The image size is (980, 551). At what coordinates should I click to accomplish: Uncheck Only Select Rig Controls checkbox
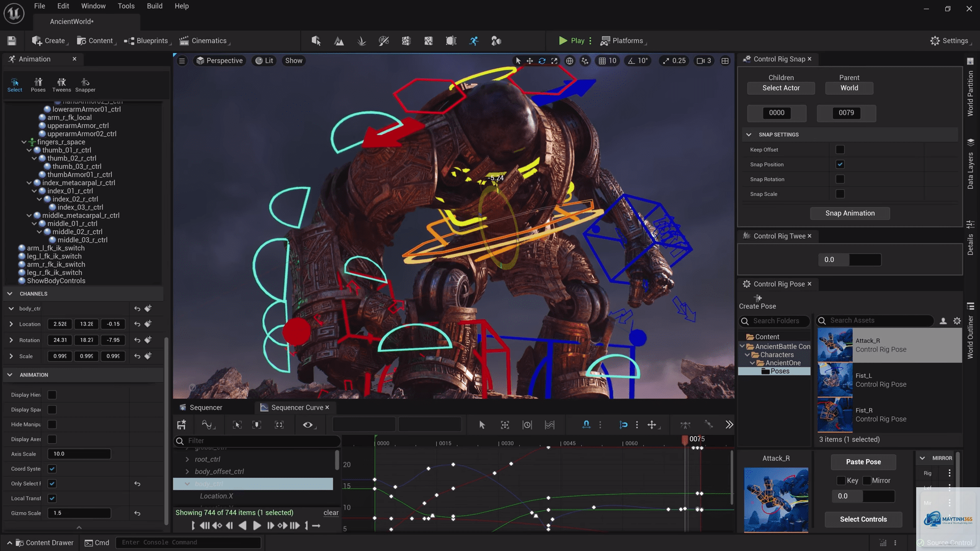coord(52,484)
